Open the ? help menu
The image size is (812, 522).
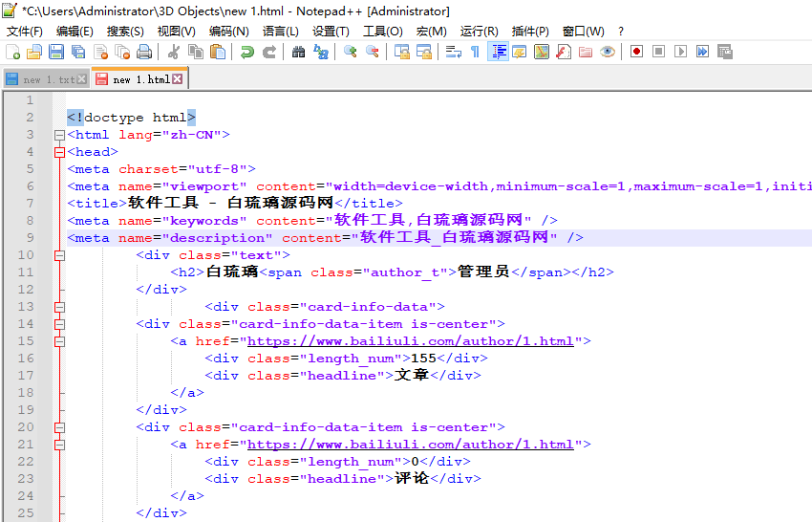(x=621, y=32)
